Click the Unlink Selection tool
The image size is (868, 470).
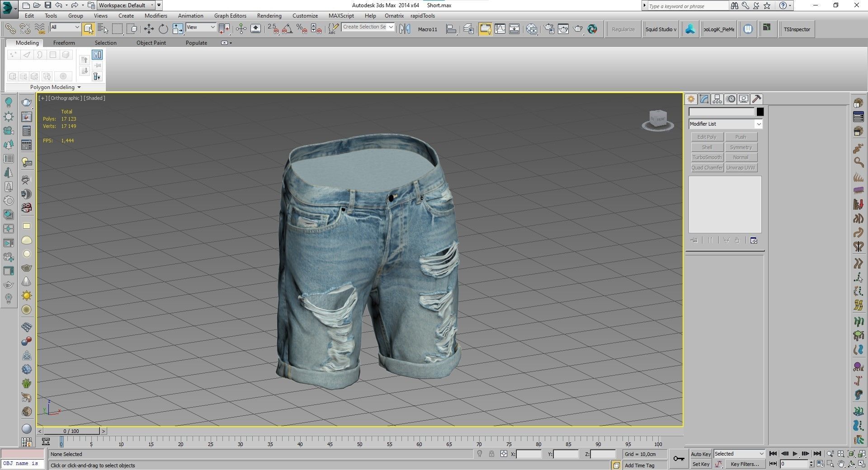point(25,29)
